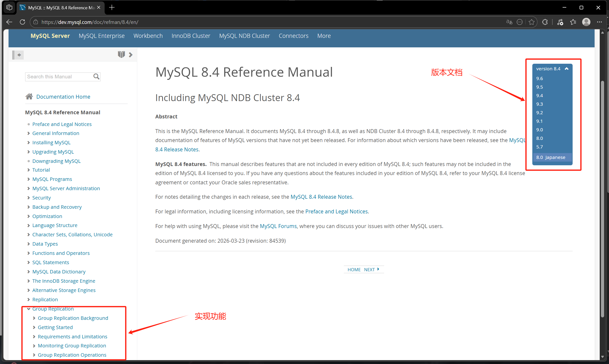Select version 9.6 from version list

point(539,79)
